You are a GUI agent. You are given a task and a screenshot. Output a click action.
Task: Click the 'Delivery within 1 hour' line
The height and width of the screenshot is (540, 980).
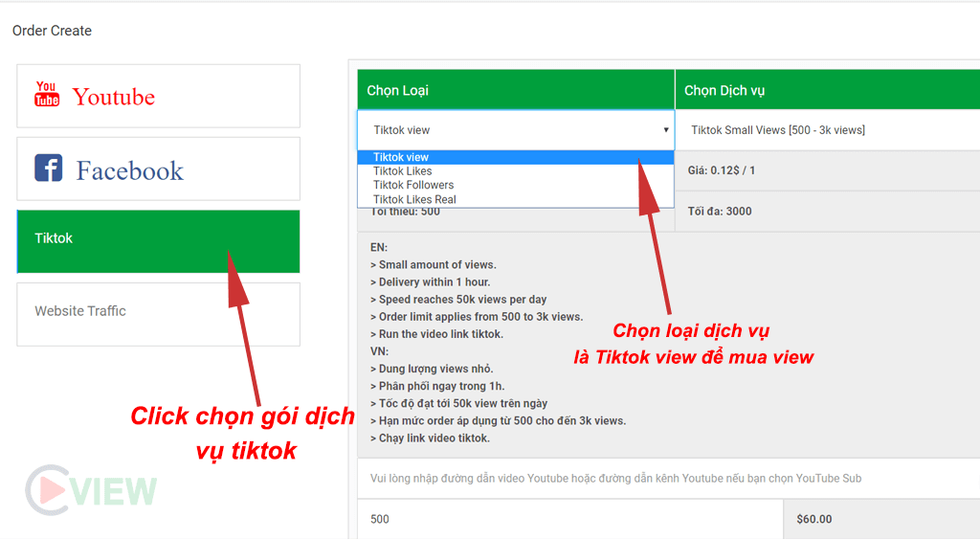pos(431,281)
